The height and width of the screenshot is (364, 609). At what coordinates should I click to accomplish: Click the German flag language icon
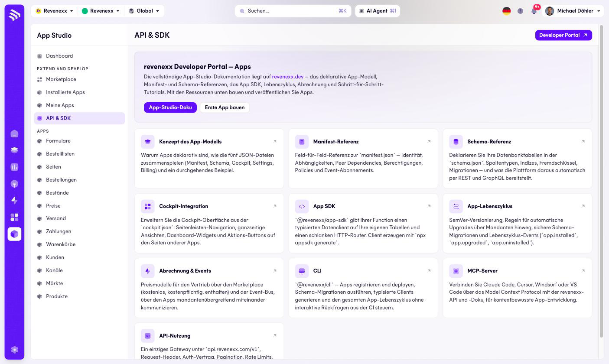point(506,11)
